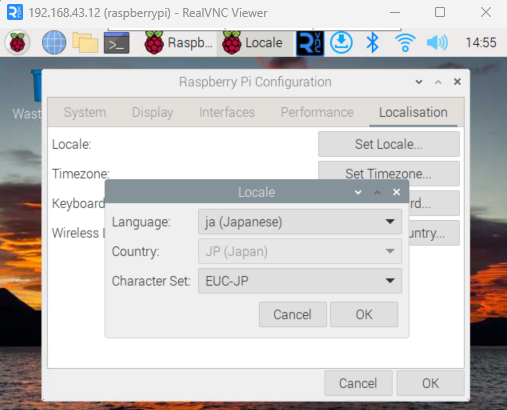Minimize Raspberry Pi Configuration with down chevron

click(419, 82)
